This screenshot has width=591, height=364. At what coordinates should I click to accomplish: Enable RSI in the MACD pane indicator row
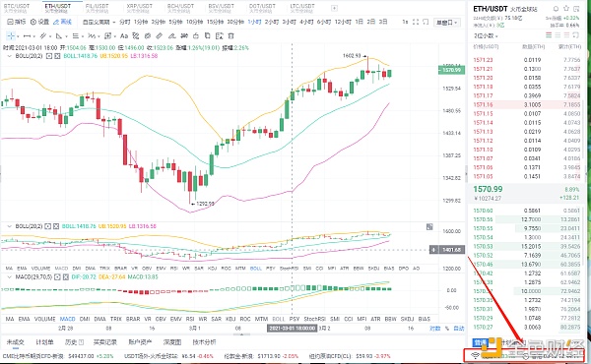189,319
